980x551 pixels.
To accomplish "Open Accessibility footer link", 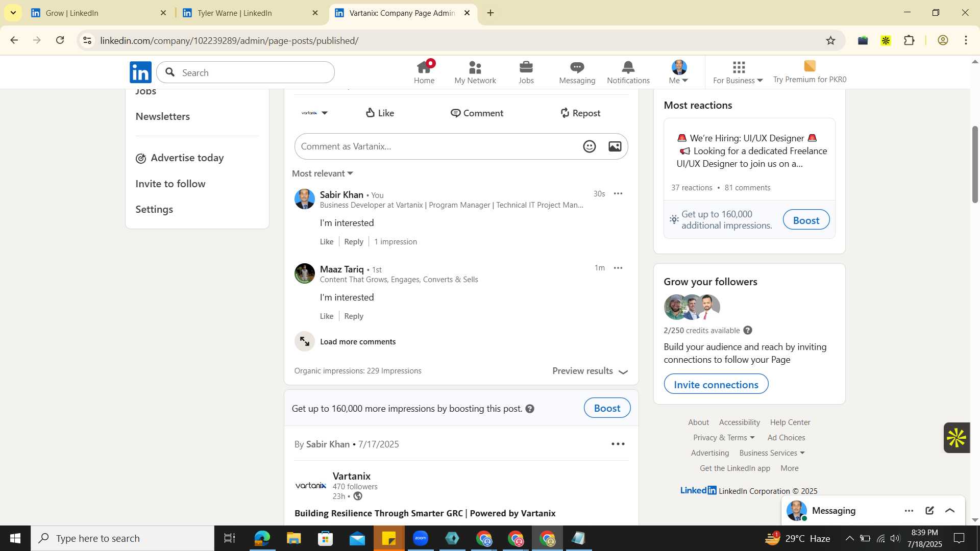I will pos(739,422).
